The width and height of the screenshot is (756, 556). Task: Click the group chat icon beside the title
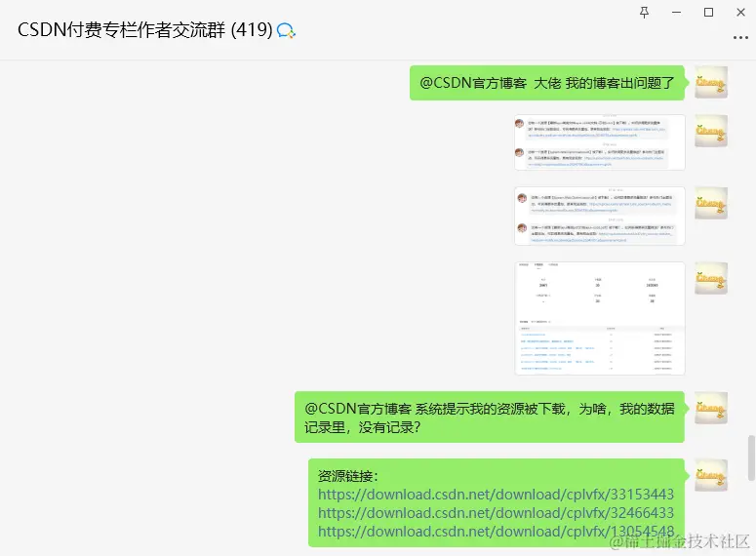(x=286, y=31)
